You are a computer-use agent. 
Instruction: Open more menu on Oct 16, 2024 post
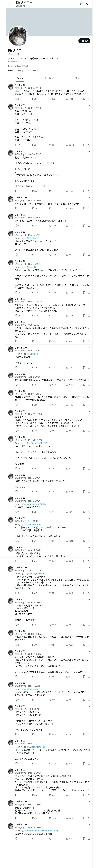89,85
